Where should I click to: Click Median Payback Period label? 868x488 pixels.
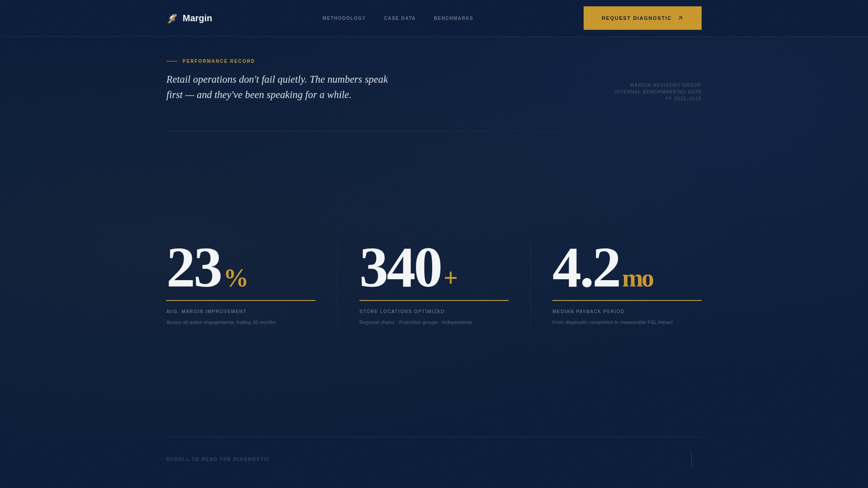(588, 311)
